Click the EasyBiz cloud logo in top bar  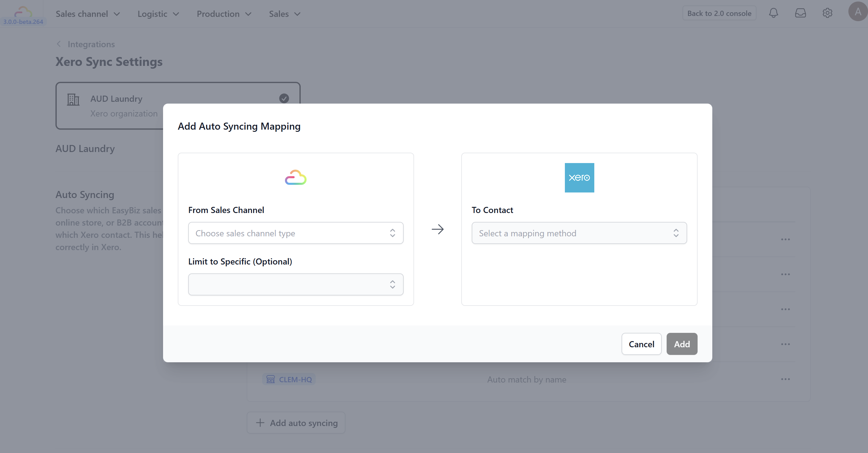coord(23,12)
